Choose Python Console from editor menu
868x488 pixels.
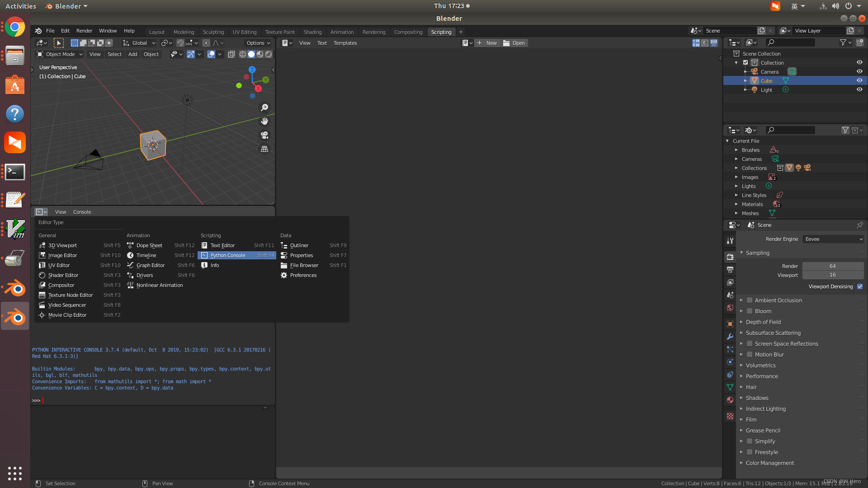tap(228, 255)
